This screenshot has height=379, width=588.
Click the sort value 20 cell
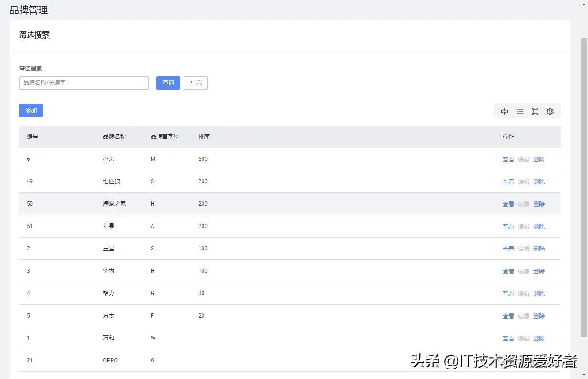point(201,316)
